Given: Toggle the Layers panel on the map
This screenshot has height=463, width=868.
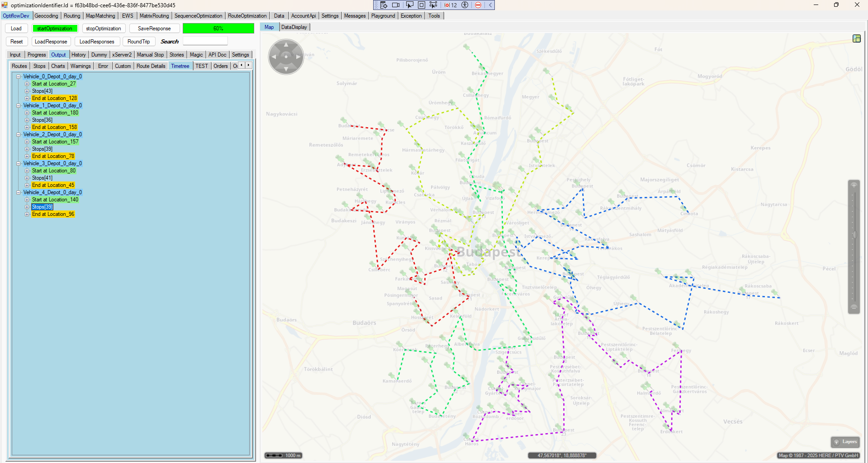Looking at the screenshot, I should pos(845,442).
